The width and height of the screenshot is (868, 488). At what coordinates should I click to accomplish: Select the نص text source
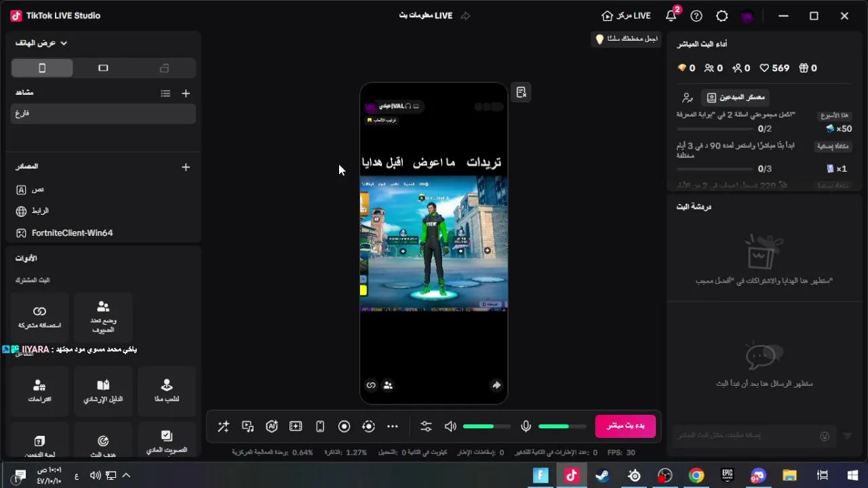pos(104,190)
